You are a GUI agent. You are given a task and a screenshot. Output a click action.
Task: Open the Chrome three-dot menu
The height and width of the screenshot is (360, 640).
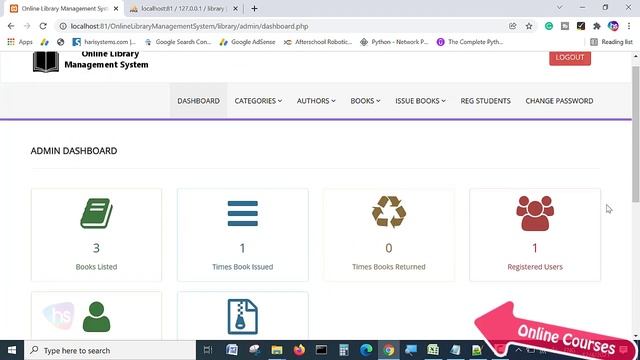629,26
